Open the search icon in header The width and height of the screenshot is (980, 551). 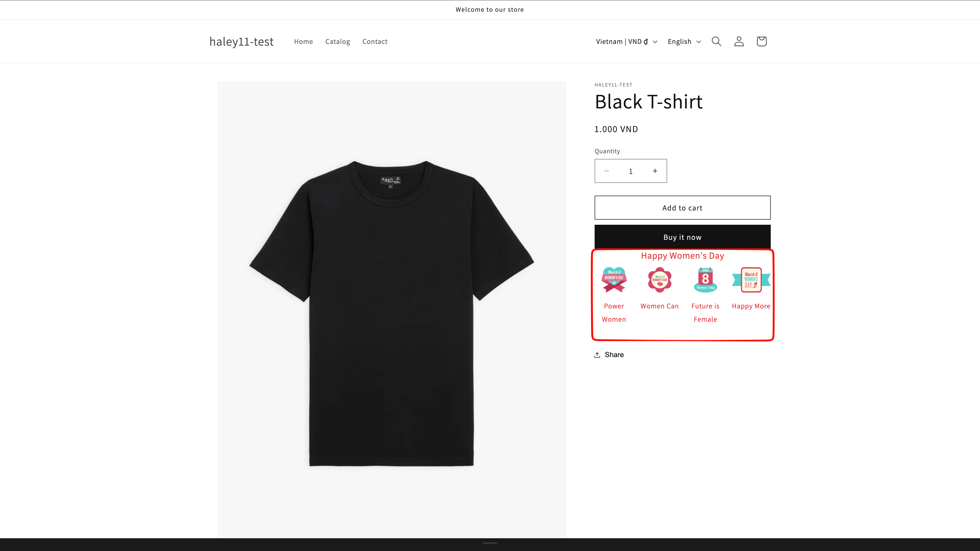[x=716, y=41]
